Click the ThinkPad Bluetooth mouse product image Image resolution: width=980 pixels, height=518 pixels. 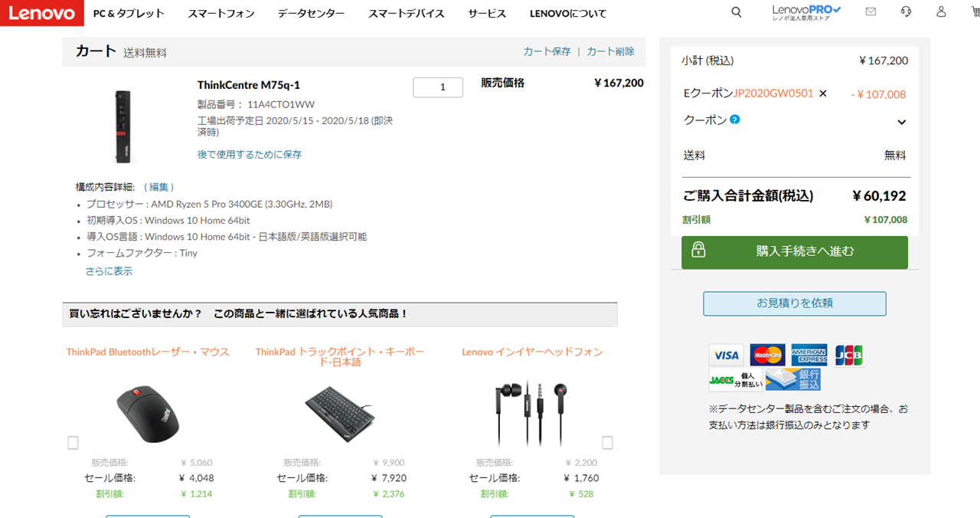point(148,412)
